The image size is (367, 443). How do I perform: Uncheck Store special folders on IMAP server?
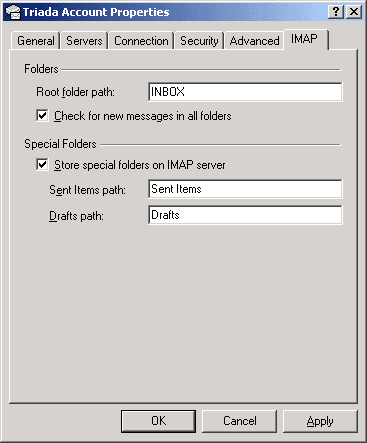(42, 165)
